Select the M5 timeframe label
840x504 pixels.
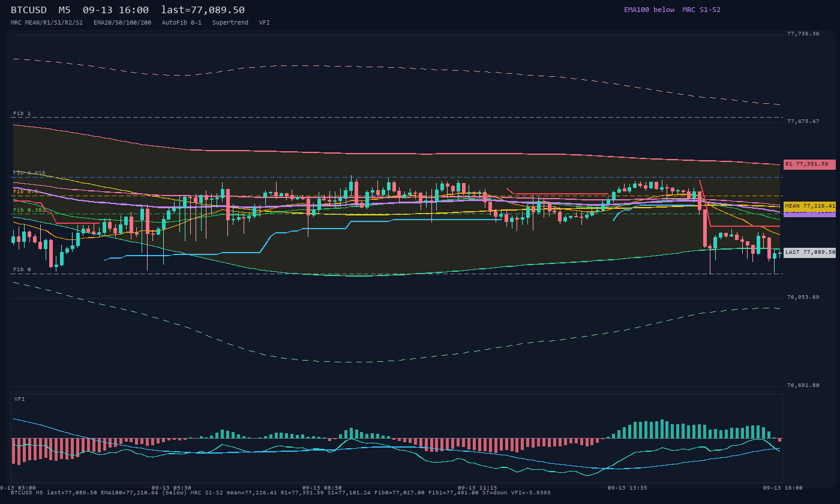(65, 10)
